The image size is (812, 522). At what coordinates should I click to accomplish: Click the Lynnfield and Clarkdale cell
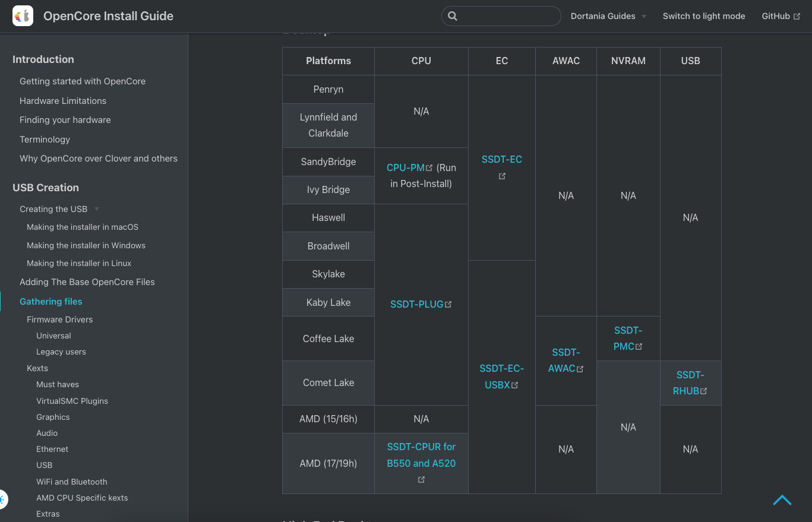coord(328,125)
